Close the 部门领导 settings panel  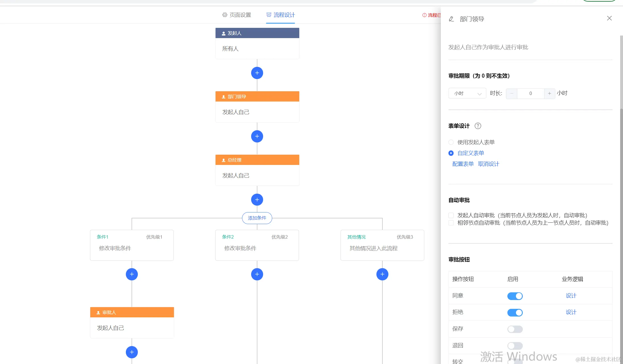(609, 18)
